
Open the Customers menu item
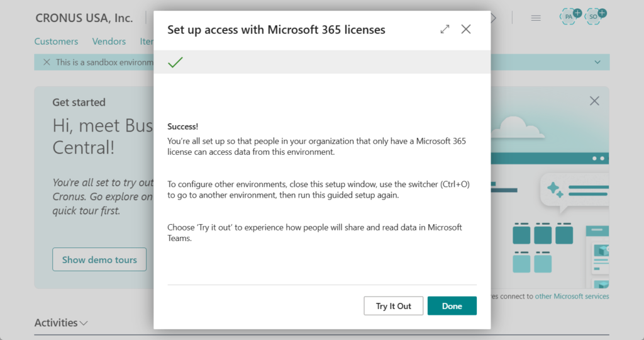click(x=56, y=42)
